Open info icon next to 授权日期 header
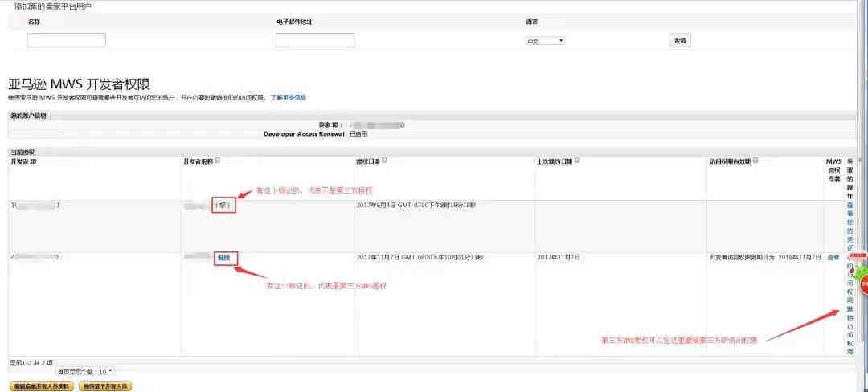The width and height of the screenshot is (868, 392). click(x=384, y=161)
